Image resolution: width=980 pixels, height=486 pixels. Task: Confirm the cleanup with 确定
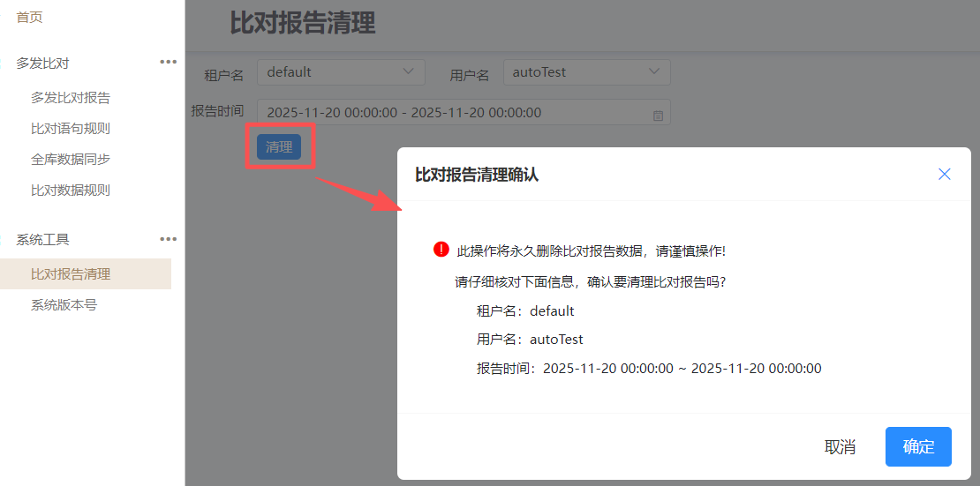click(x=918, y=447)
